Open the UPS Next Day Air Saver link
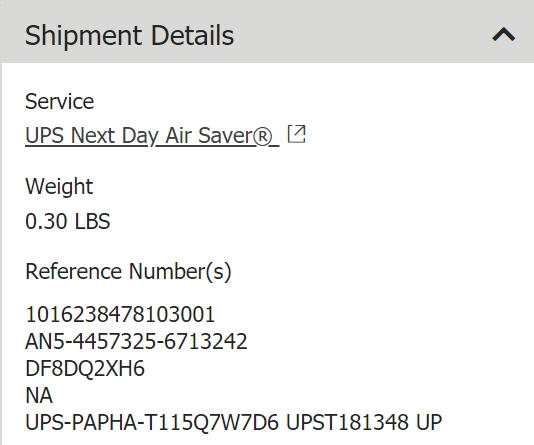 (152, 136)
